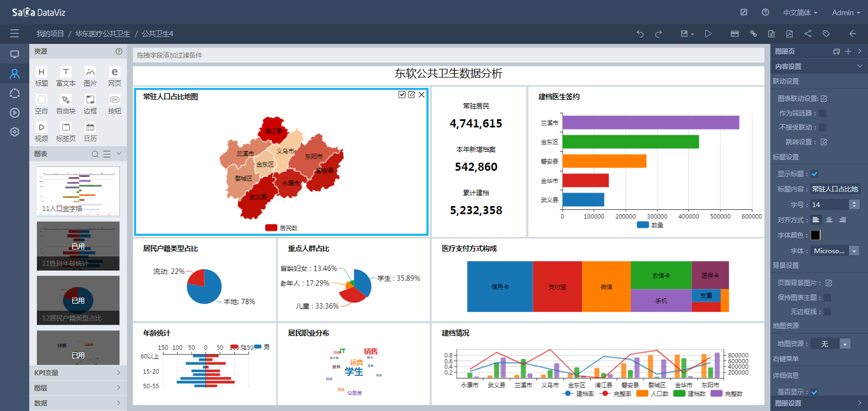Click the undo arrow in the toolbar
Viewport: 868px width, 411px height.
pos(640,34)
